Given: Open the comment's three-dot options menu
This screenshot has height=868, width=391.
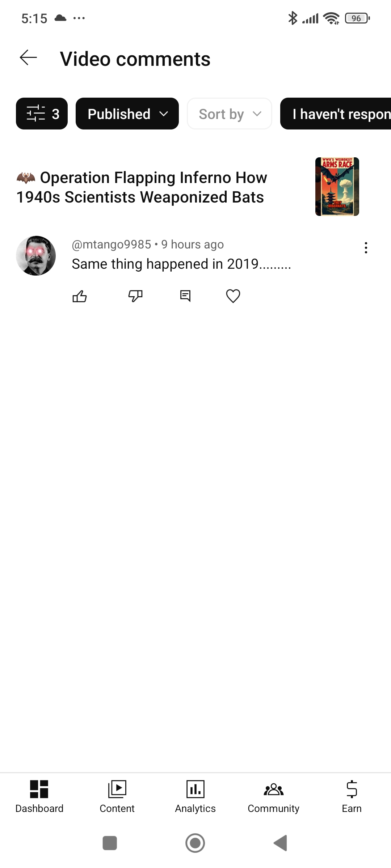Looking at the screenshot, I should (x=366, y=248).
